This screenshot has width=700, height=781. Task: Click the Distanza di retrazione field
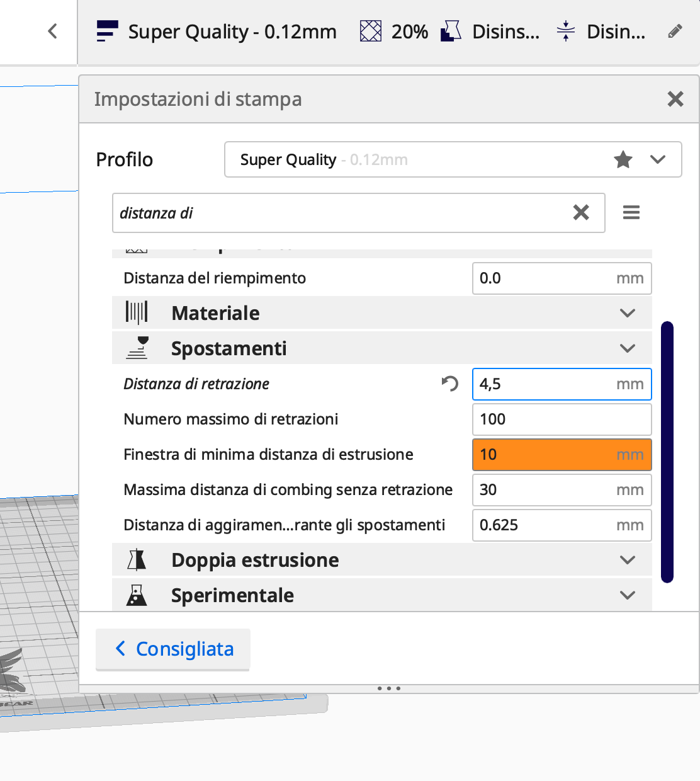click(x=545, y=384)
